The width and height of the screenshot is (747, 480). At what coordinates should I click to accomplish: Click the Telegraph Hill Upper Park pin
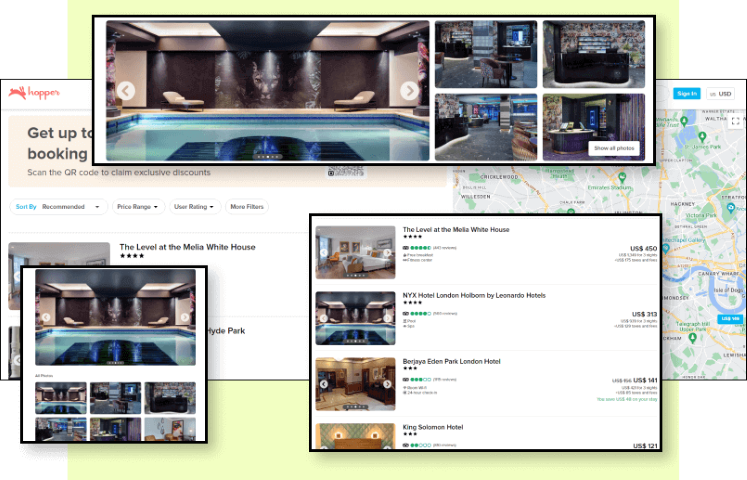click(693, 338)
